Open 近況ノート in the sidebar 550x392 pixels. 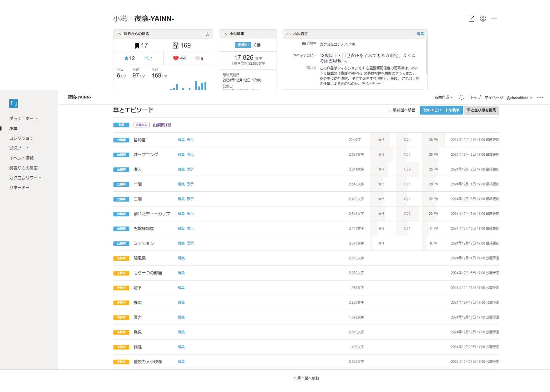click(x=19, y=148)
